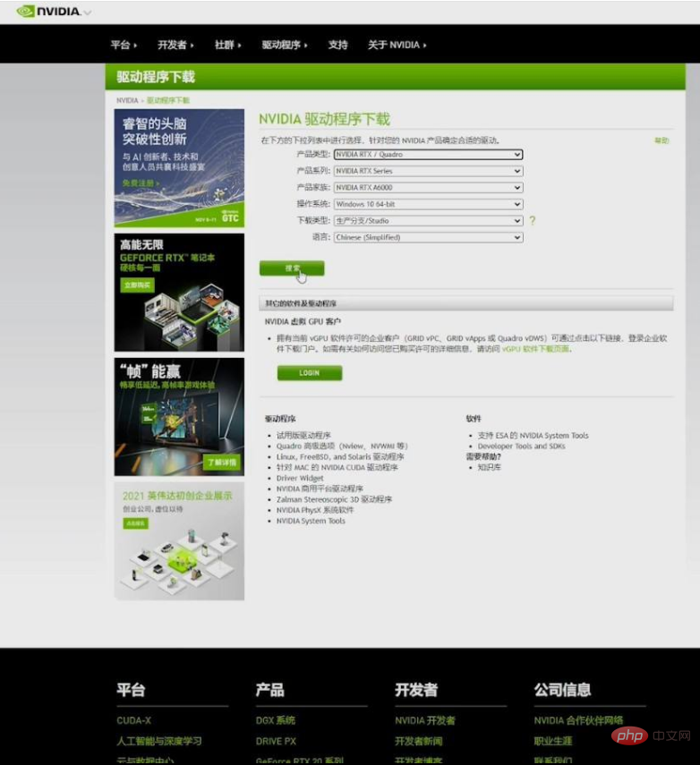Viewport: 700px width, 765px height.
Task: Click the 2021 英伟达初创企业展示 banner
Action: 179,541
